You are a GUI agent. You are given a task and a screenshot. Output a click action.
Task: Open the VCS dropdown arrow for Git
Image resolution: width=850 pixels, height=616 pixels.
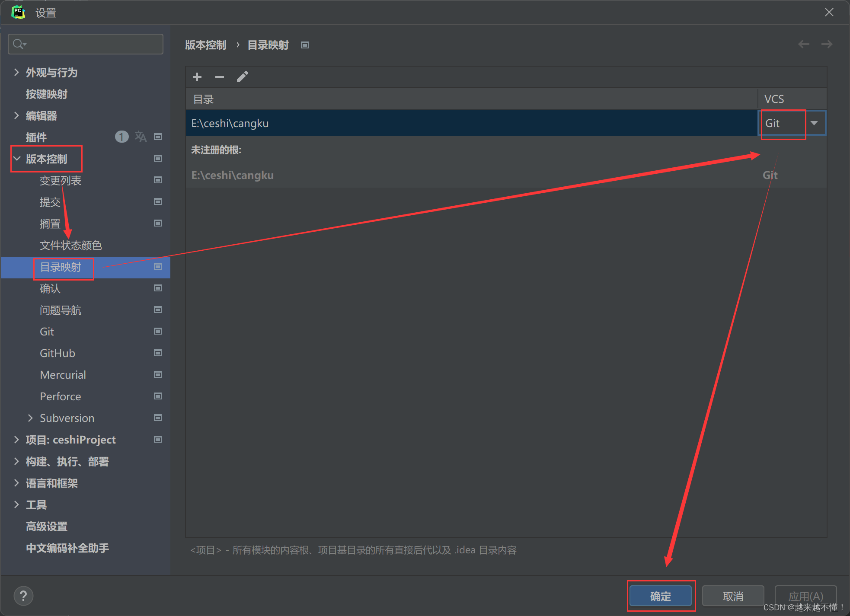pyautogui.click(x=814, y=123)
